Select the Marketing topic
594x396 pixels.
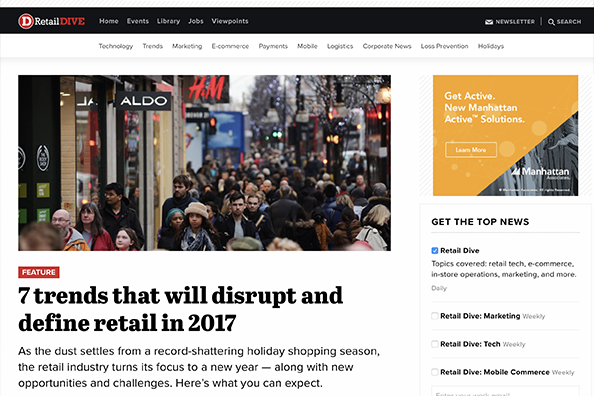(187, 46)
